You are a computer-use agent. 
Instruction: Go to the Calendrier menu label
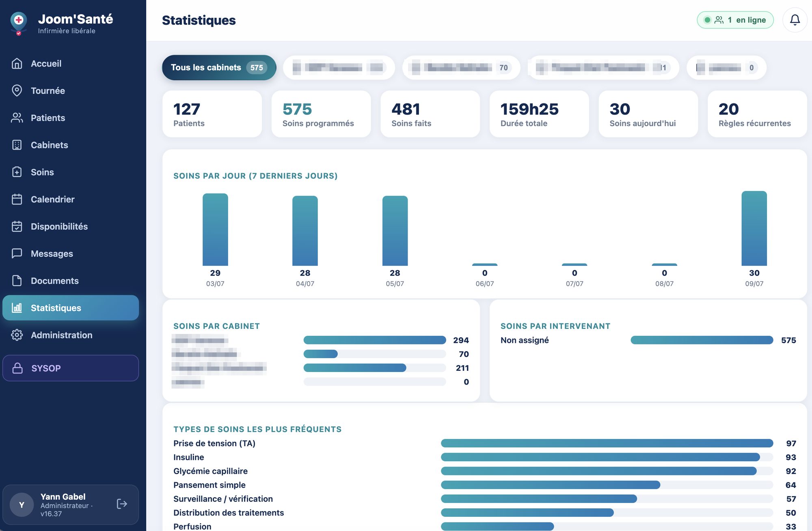[x=53, y=199]
